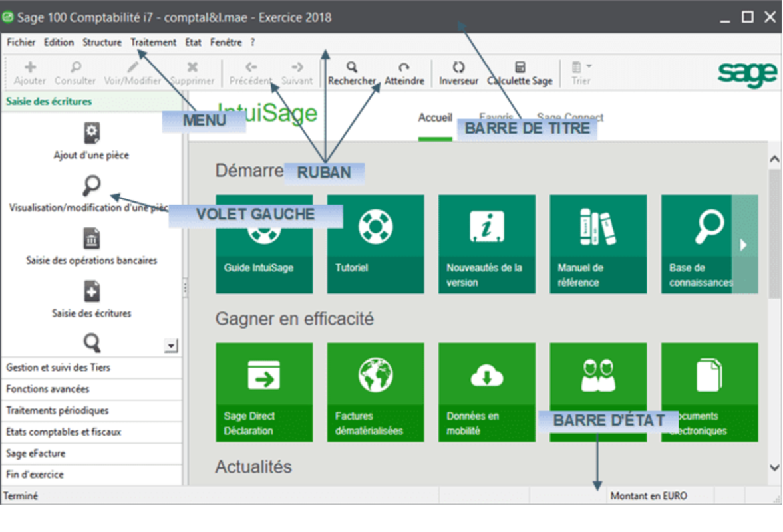Switch to the Sage Connect tab
Image resolution: width=783 pixels, height=532 pixels.
coord(569,117)
